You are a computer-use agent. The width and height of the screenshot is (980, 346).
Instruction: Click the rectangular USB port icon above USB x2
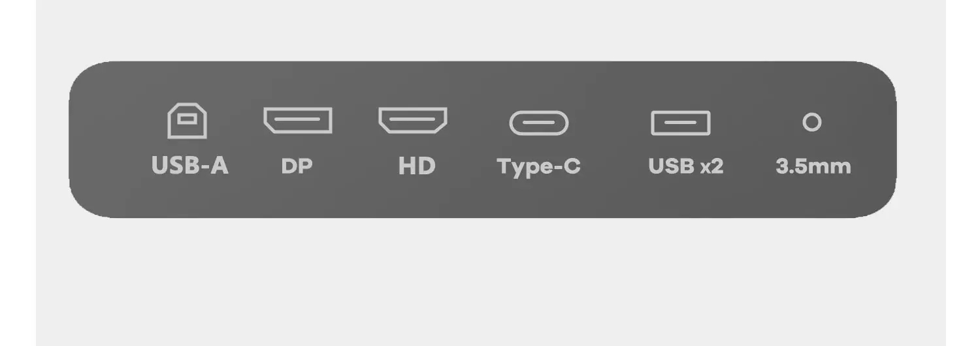tap(681, 123)
